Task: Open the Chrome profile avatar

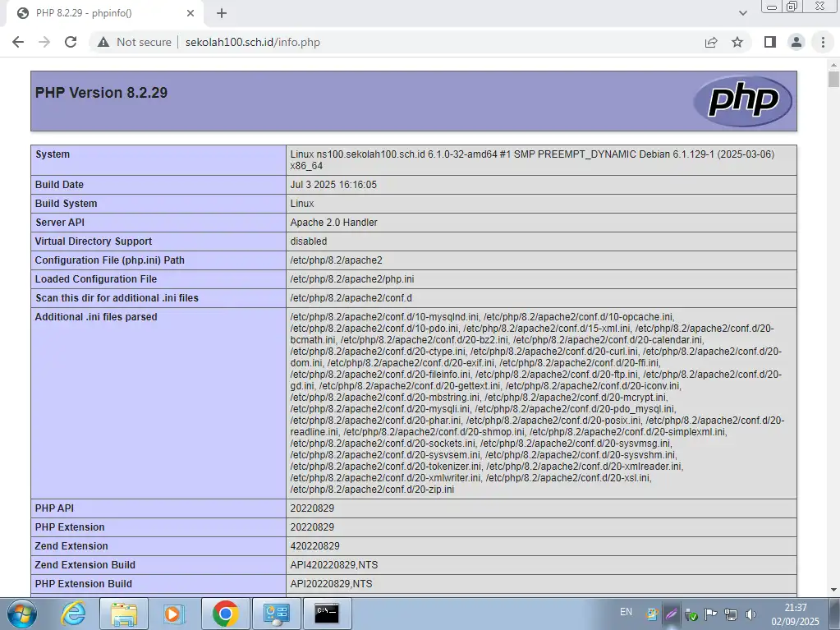Action: 796,42
